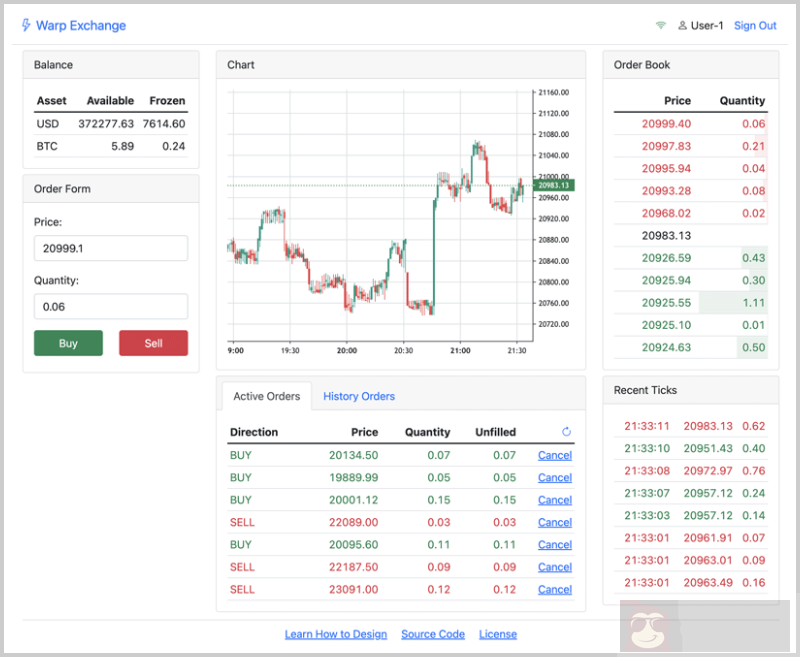Open the Source Code link

tap(433, 634)
